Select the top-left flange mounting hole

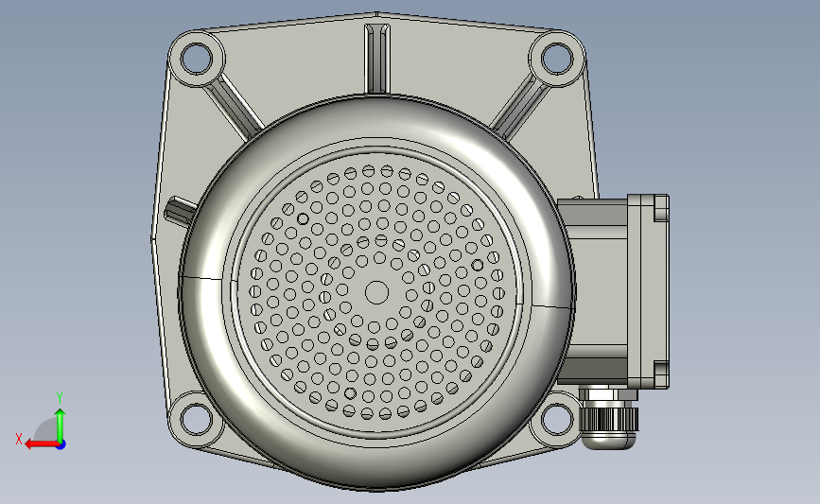(x=197, y=58)
